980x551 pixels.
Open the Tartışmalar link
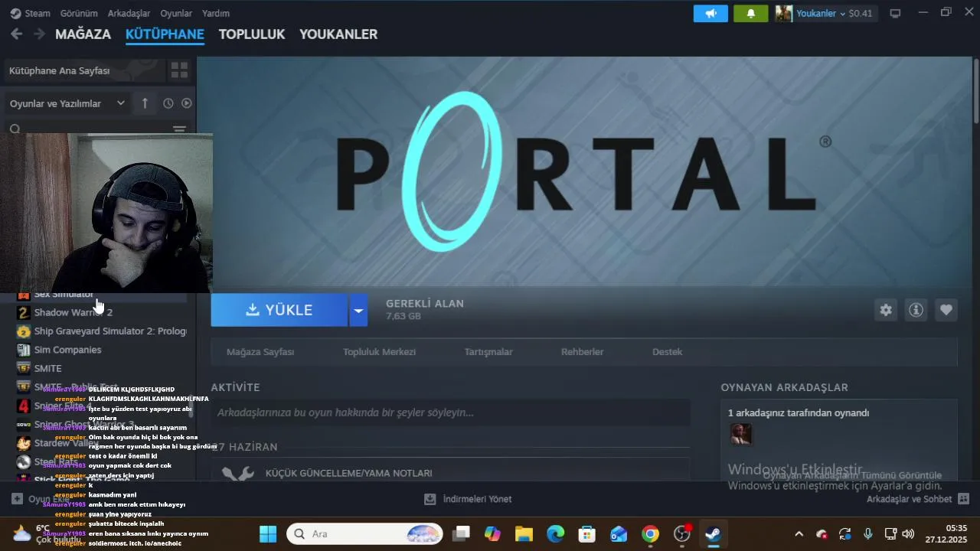pos(488,352)
